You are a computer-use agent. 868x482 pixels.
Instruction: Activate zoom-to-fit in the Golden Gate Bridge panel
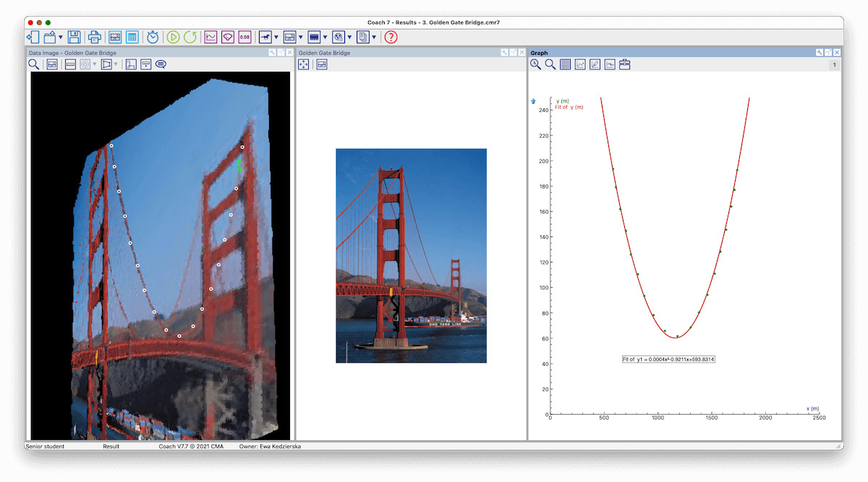[304, 64]
